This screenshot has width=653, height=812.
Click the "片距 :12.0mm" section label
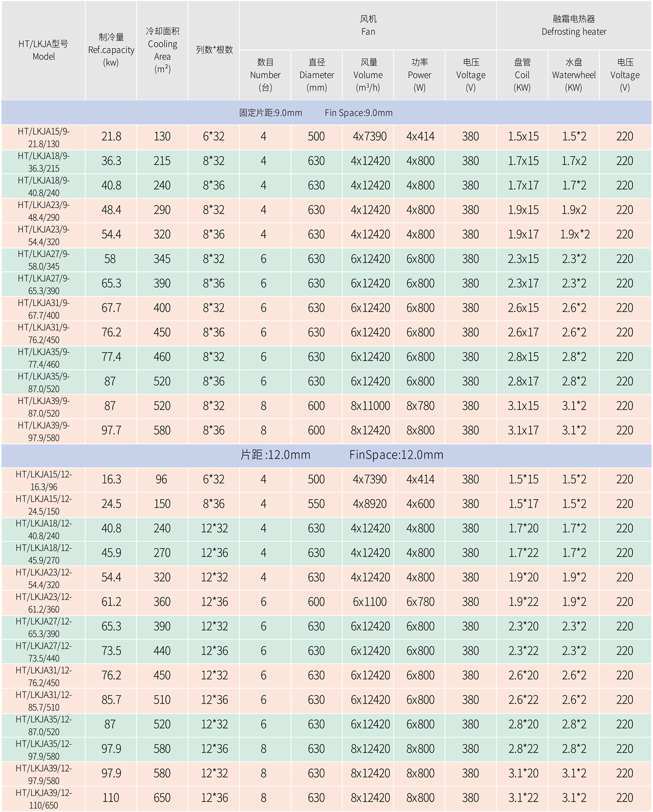pos(275,455)
